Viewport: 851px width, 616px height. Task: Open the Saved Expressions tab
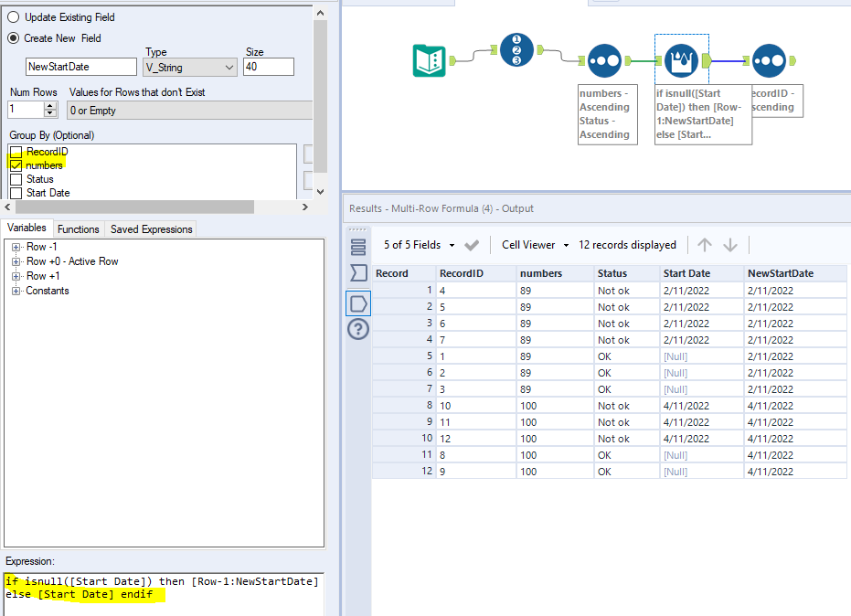coord(150,229)
